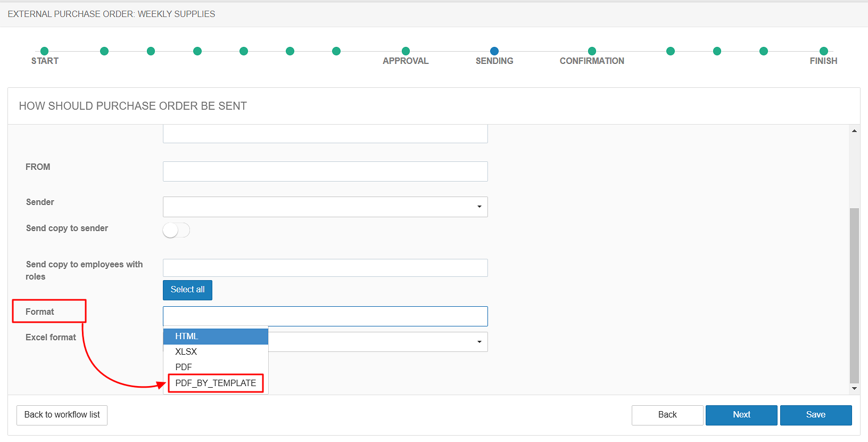The height and width of the screenshot is (442, 868).
Task: Open the Sender dropdown
Action: click(325, 207)
